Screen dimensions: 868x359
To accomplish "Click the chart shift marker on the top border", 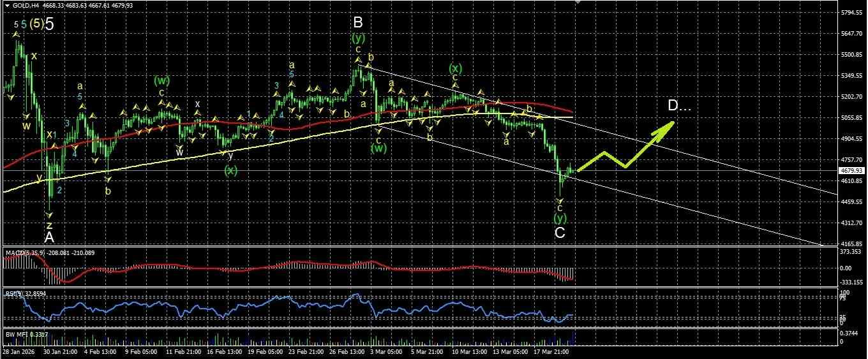I will [x=578, y=3].
